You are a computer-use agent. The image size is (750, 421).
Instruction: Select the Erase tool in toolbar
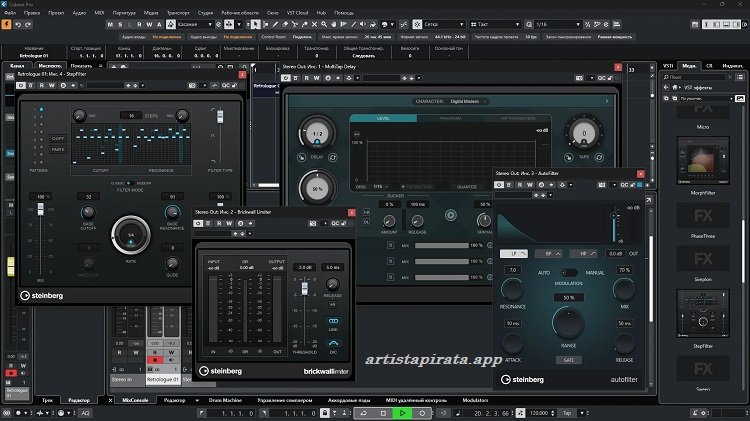pyautogui.click(x=285, y=24)
